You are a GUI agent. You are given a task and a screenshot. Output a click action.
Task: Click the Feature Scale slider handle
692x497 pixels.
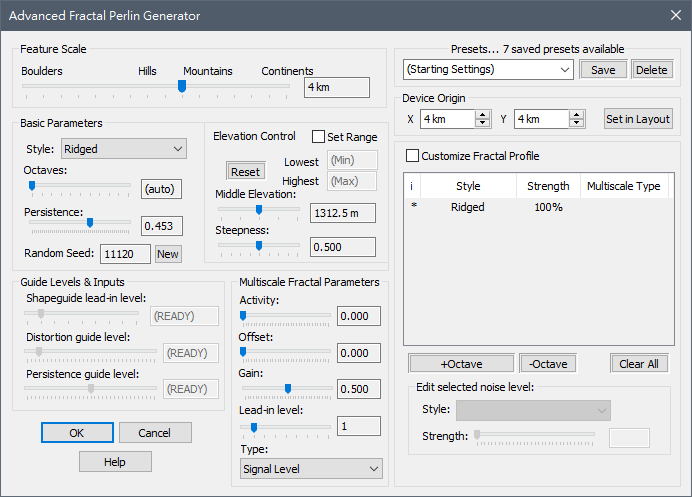point(182,87)
